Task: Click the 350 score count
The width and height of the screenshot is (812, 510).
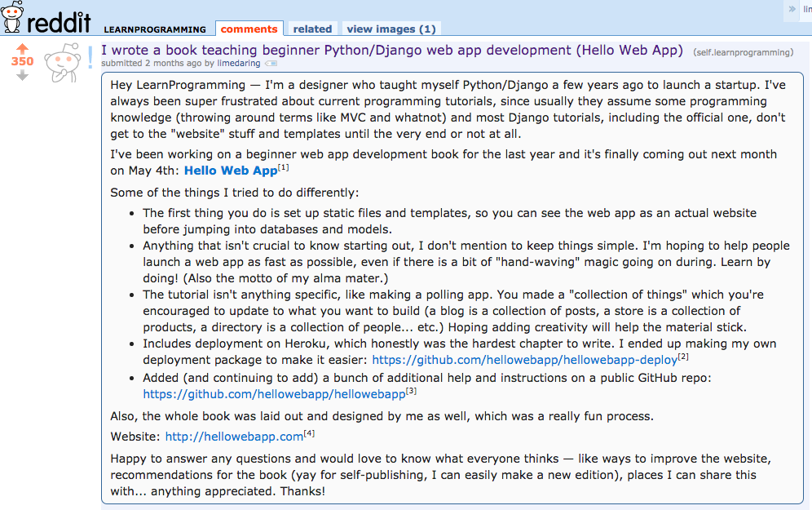Action: [22, 62]
